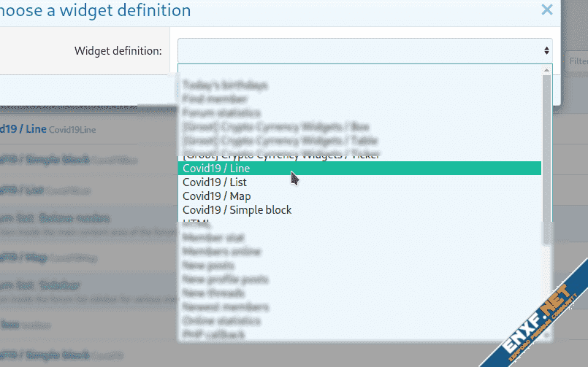Open Covid19 / Line link in background list
This screenshot has height=367, width=588.
(x=23, y=129)
